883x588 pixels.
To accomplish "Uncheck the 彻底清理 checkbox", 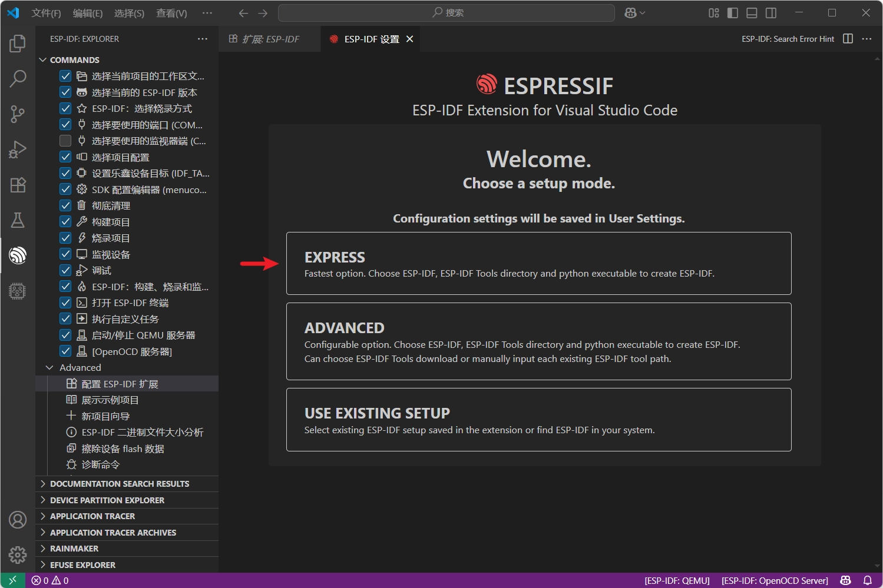I will [65, 205].
